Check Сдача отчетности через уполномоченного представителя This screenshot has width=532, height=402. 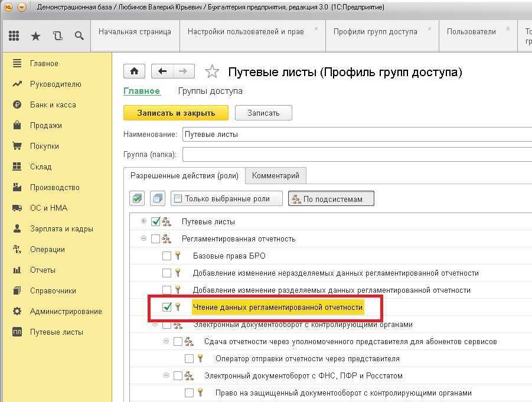(x=178, y=341)
